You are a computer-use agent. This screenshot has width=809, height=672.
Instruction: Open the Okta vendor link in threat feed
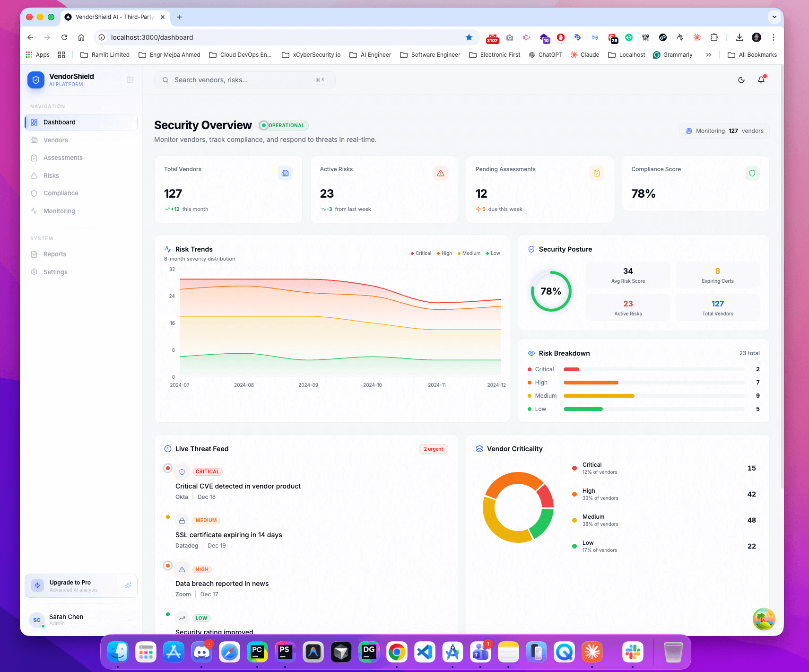(182, 497)
